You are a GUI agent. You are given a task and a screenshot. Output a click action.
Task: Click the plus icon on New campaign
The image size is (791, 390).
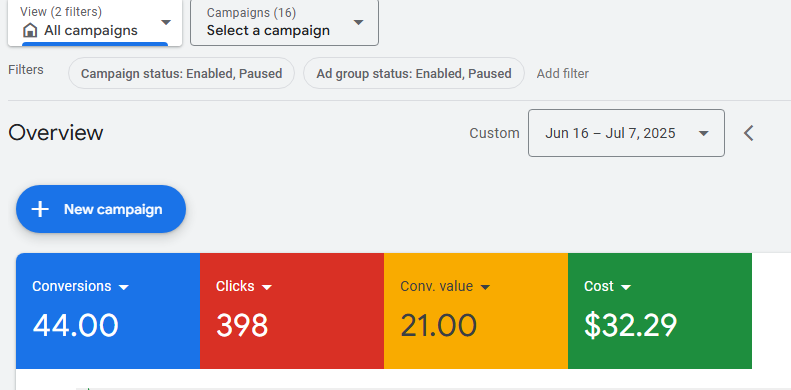pos(40,209)
